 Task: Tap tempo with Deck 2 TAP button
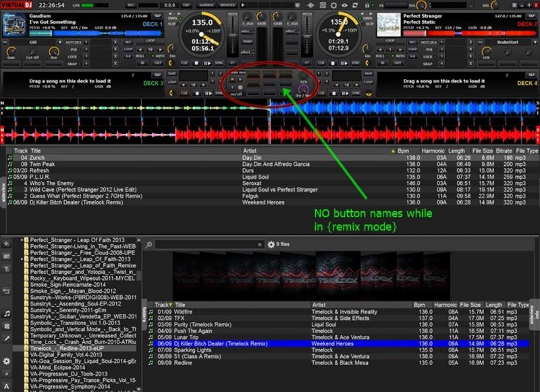[x=531, y=16]
